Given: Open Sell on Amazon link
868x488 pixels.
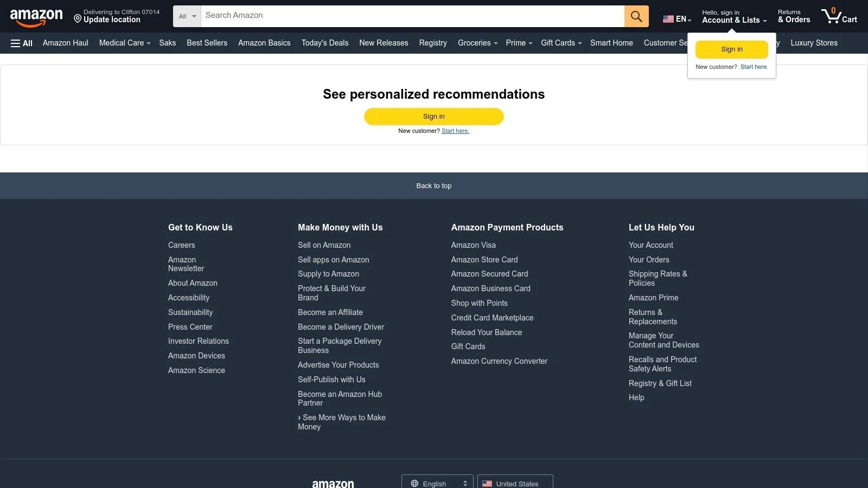Looking at the screenshot, I should (324, 245).
